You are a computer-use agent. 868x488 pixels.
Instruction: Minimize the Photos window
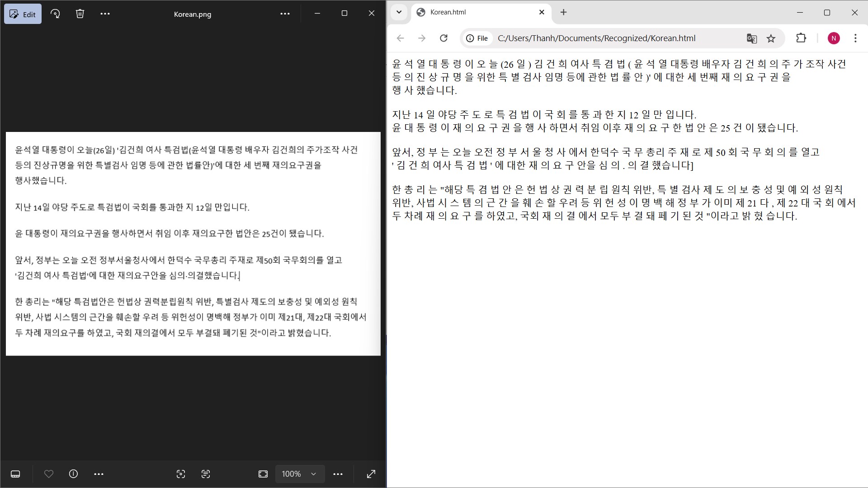tap(317, 14)
